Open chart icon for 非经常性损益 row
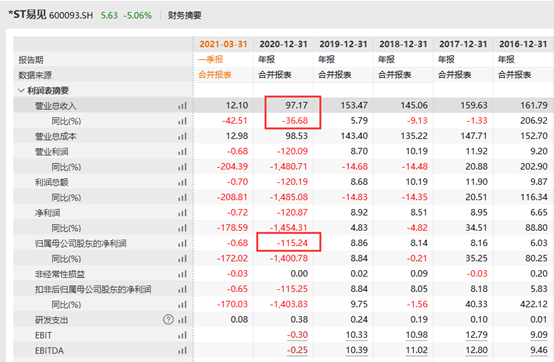 [x=182, y=274]
